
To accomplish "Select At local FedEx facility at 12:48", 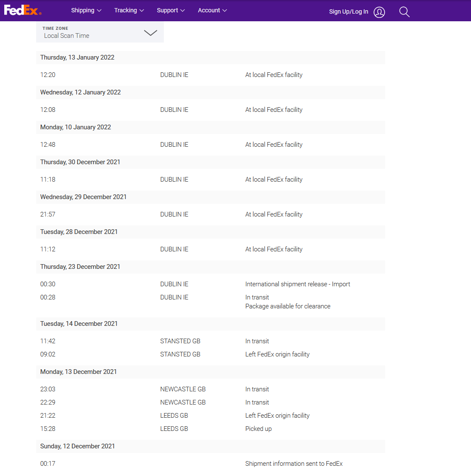I will pyautogui.click(x=274, y=145).
